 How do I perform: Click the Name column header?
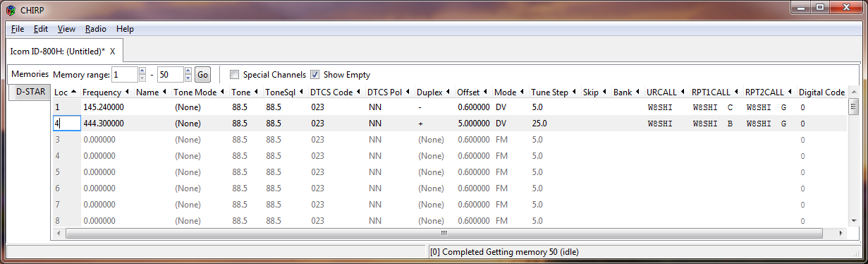[x=152, y=92]
